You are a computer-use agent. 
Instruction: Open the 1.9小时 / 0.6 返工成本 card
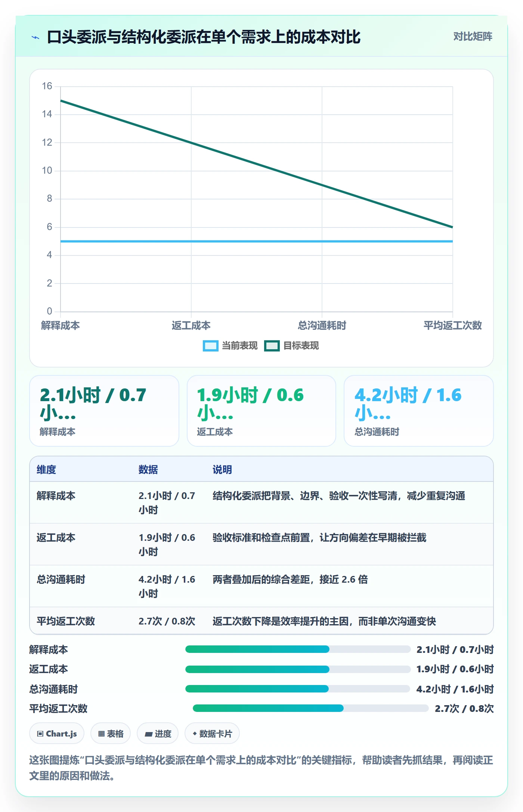click(x=261, y=410)
